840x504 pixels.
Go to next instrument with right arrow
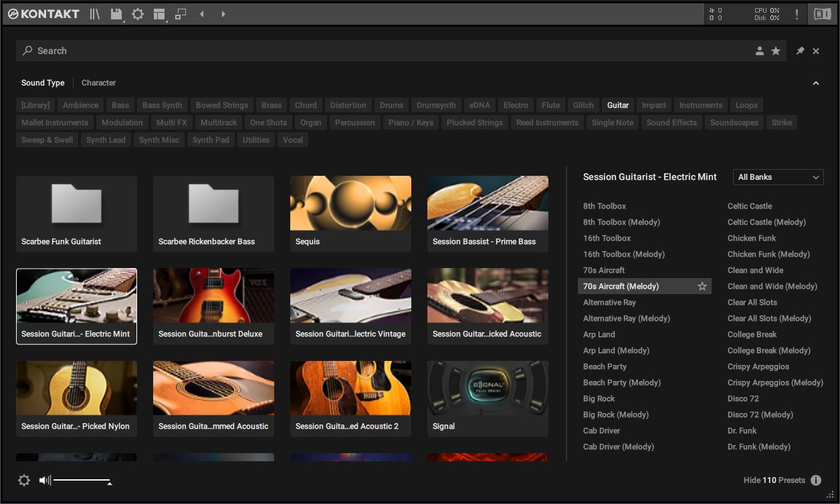223,14
